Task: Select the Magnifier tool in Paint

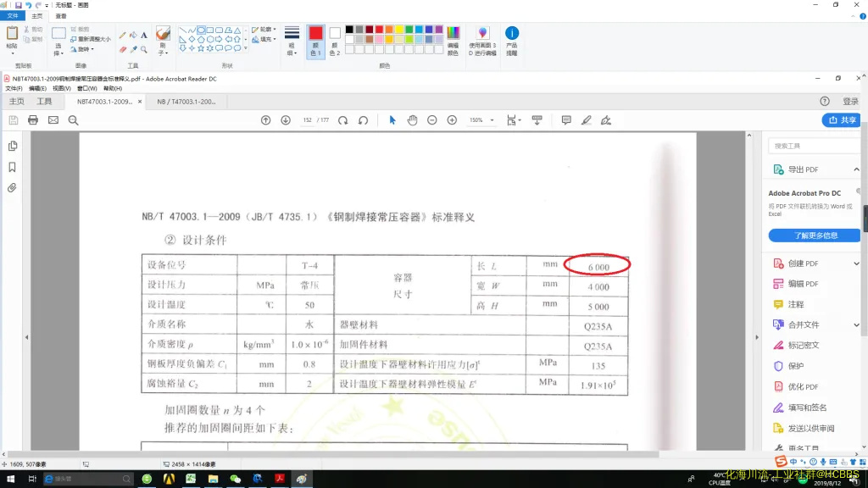Action: click(144, 49)
